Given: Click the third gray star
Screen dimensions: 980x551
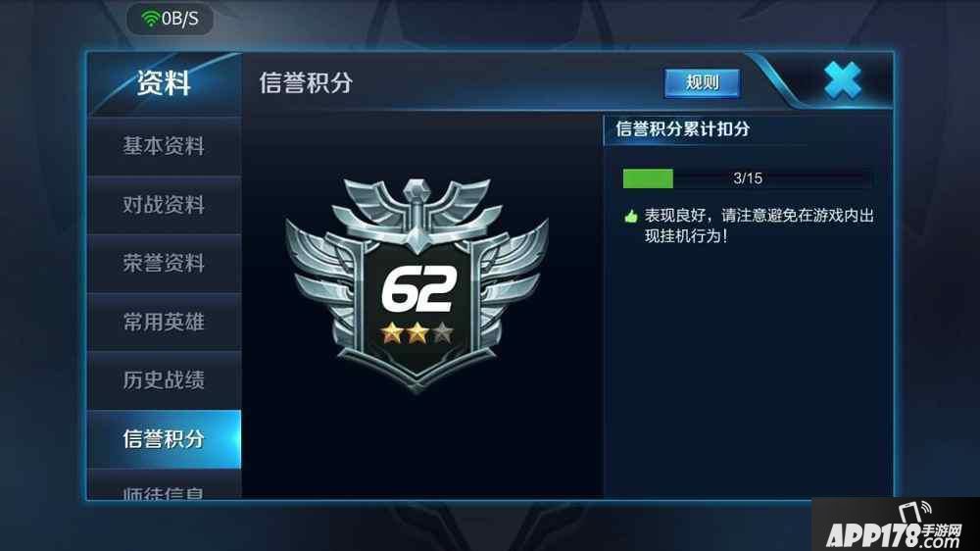Looking at the screenshot, I should (x=443, y=332).
